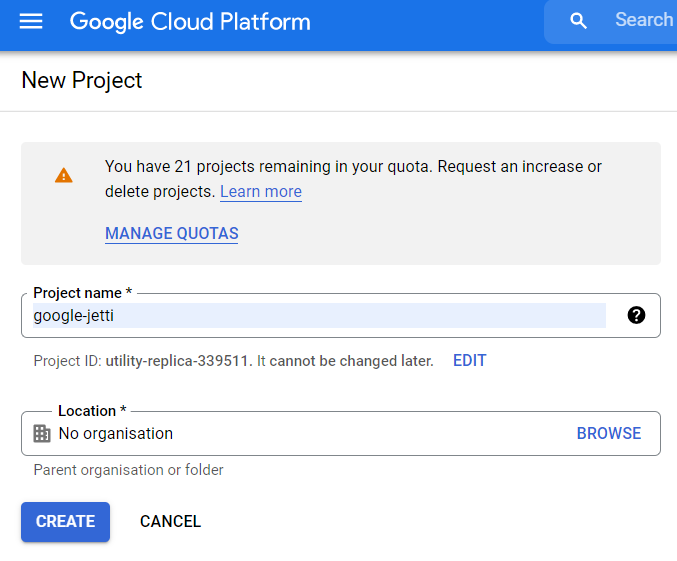Click the search magnifier icon

click(x=578, y=21)
